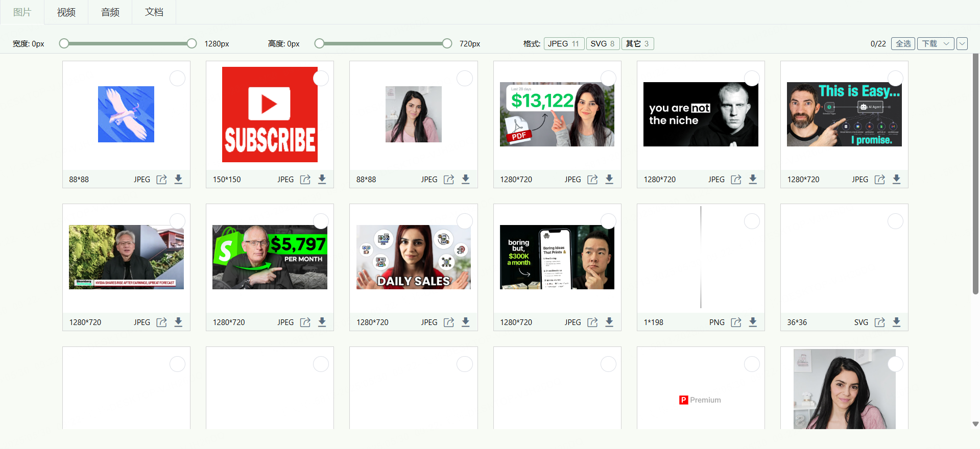The width and height of the screenshot is (980, 449).
Task: Click the scrollbar down arrow
Action: (x=975, y=424)
